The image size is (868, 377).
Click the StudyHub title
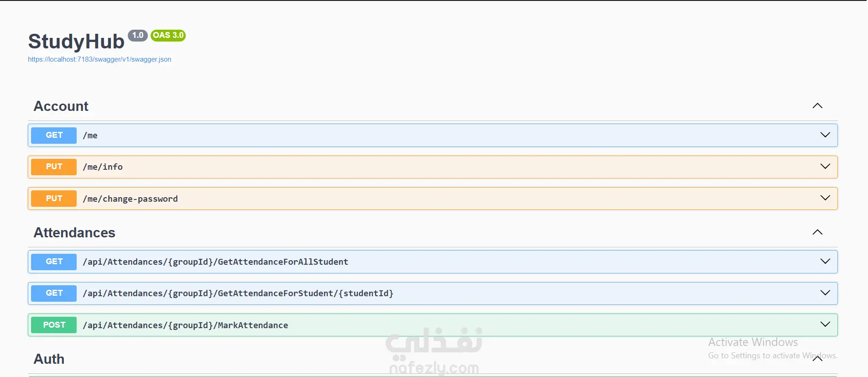click(x=76, y=42)
